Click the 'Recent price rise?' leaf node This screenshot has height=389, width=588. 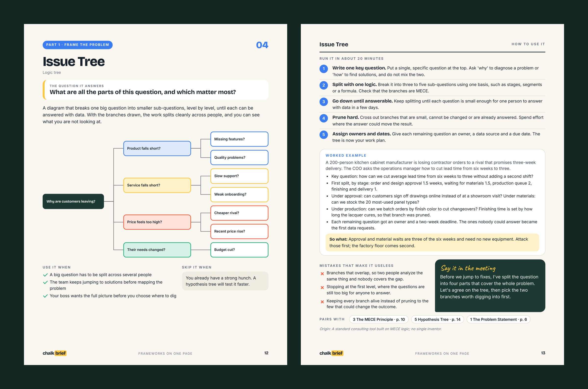pos(239,231)
